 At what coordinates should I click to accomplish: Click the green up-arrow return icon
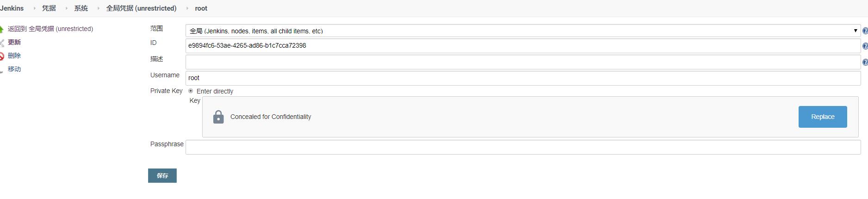[x=2, y=29]
